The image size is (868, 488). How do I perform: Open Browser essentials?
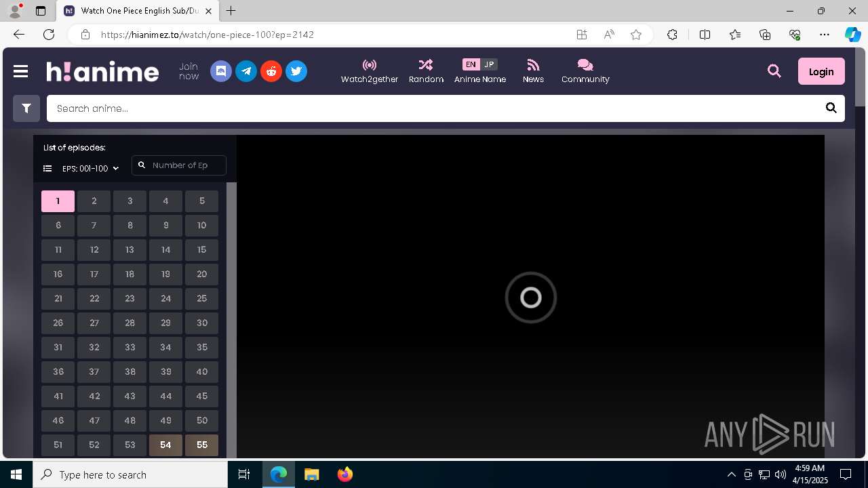(x=795, y=35)
